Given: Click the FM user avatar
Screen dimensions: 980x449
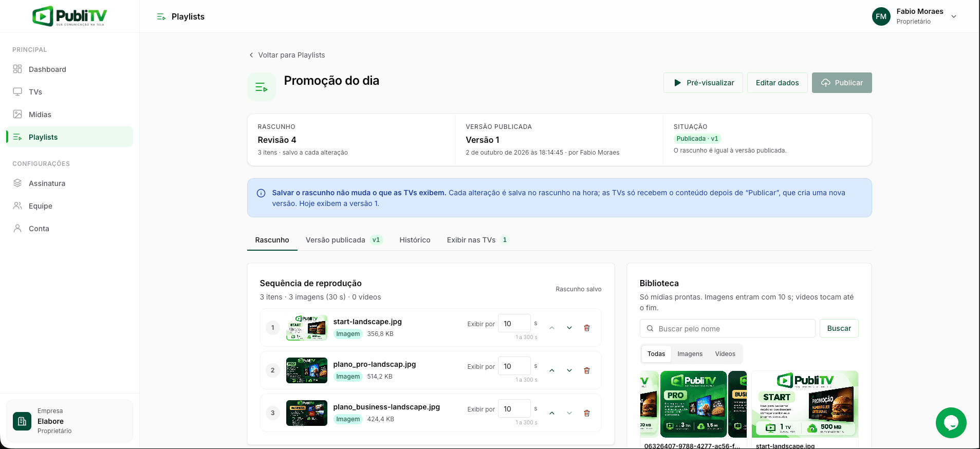Looking at the screenshot, I should (881, 16).
